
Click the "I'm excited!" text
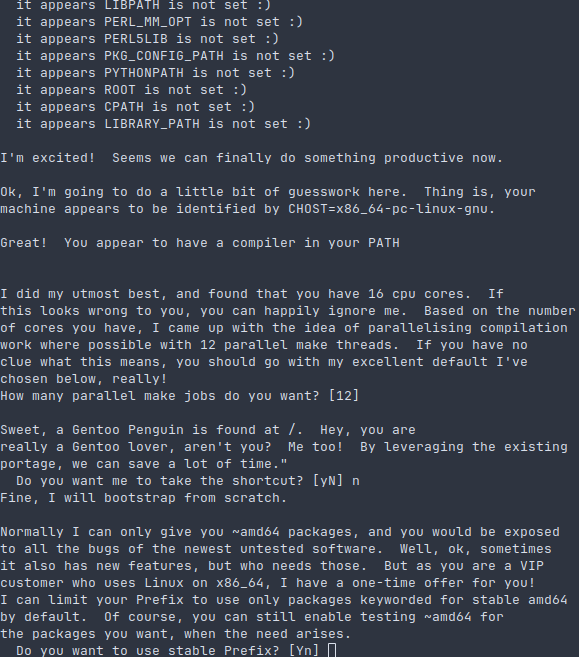pyautogui.click(x=48, y=158)
